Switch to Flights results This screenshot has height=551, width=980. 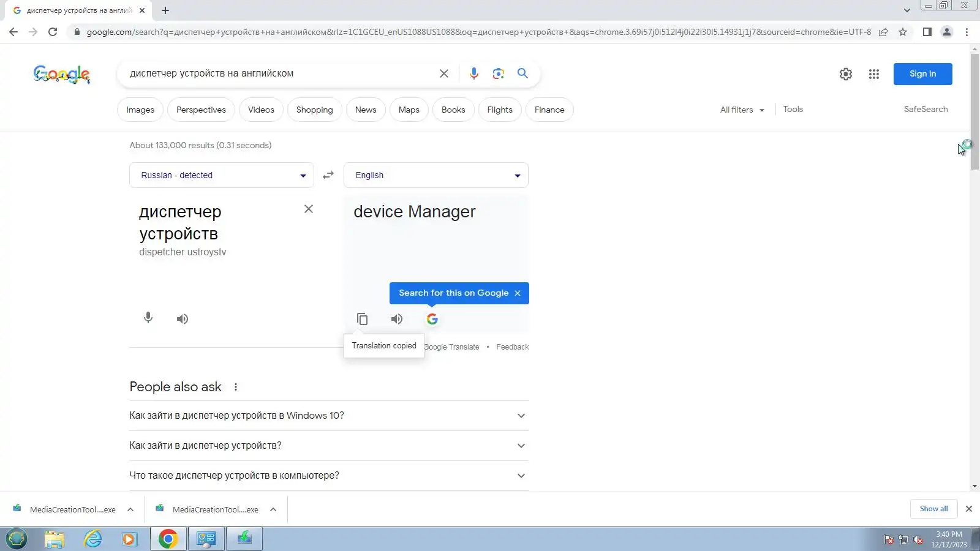(x=500, y=110)
